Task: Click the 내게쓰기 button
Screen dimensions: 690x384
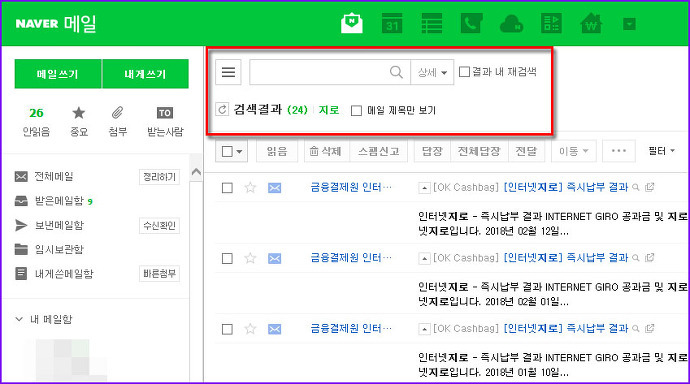Action: pos(145,74)
